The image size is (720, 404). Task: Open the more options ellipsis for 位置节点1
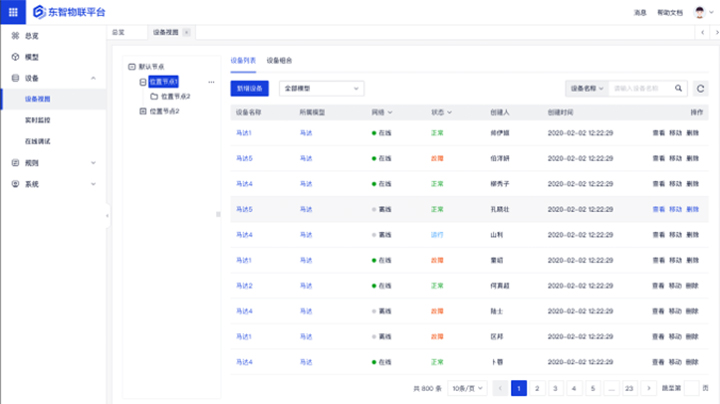(x=211, y=81)
